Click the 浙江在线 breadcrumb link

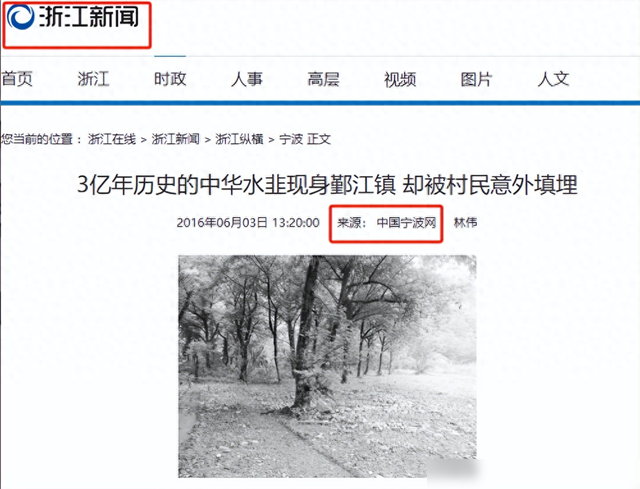point(112,139)
